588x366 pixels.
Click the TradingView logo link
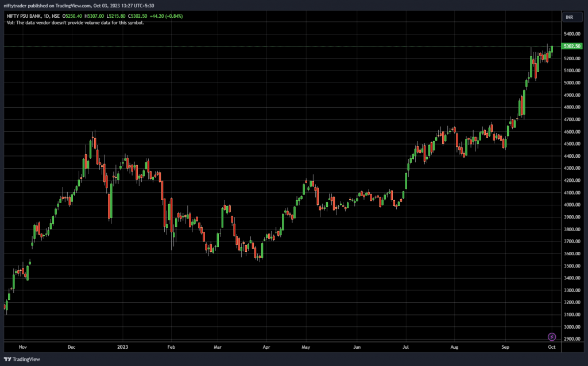(x=22, y=359)
